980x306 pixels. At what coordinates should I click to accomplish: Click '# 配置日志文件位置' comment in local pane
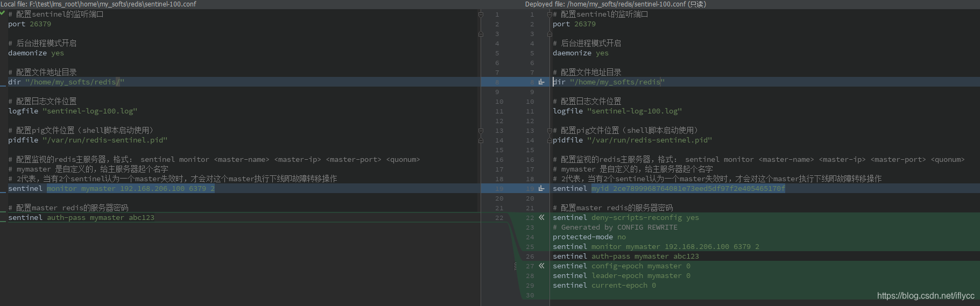point(43,102)
